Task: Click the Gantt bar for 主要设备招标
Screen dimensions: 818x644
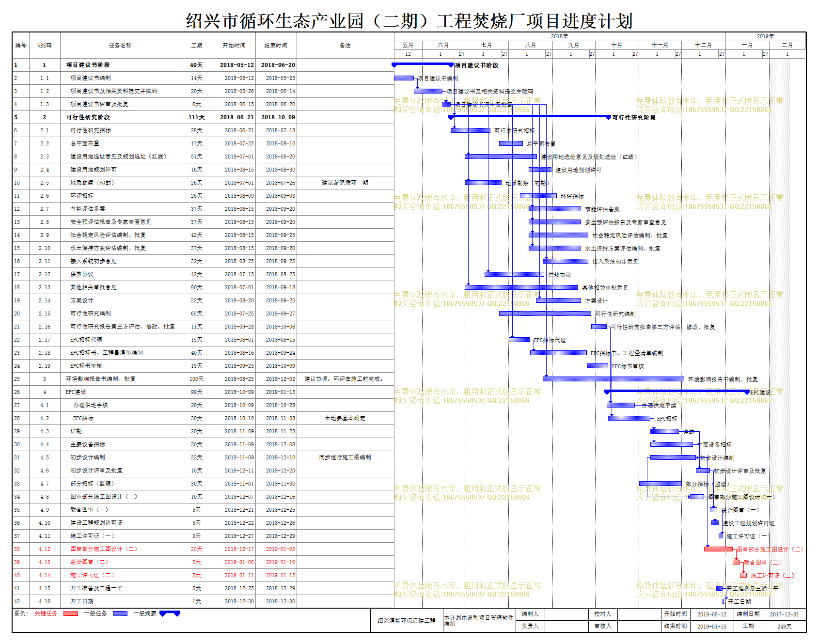Action: (x=672, y=444)
